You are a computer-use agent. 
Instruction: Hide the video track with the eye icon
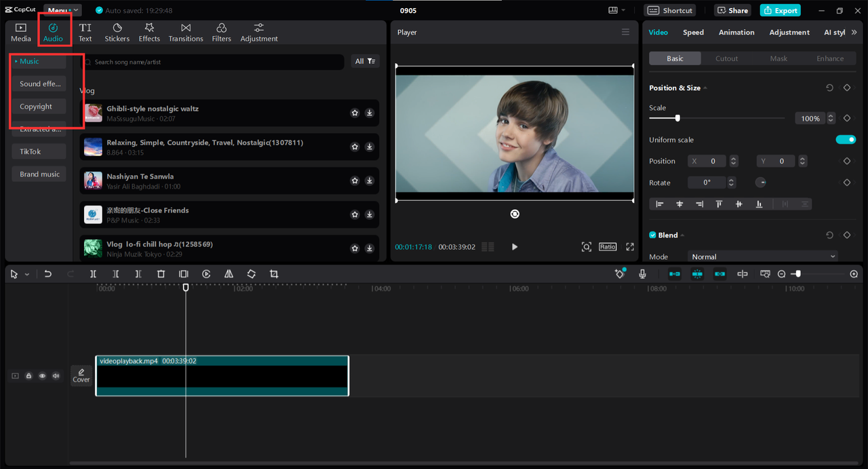(42, 375)
